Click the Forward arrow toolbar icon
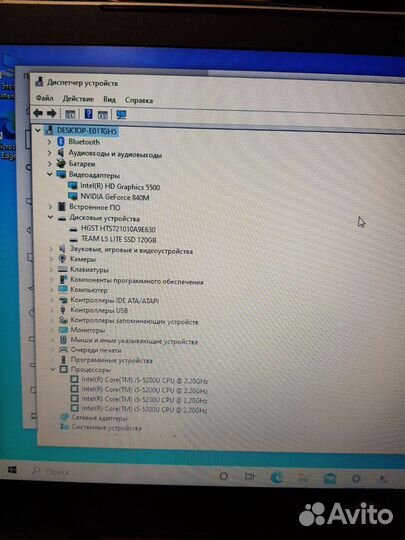 pyautogui.click(x=51, y=113)
